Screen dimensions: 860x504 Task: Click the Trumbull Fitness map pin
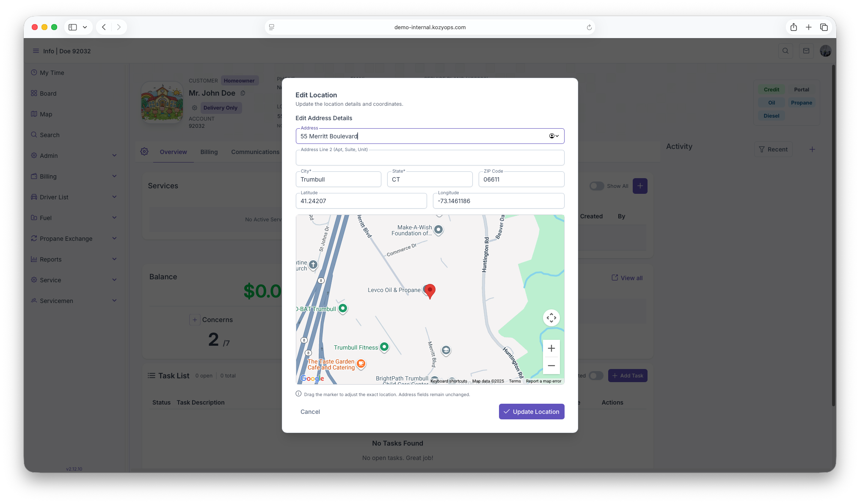[384, 347]
